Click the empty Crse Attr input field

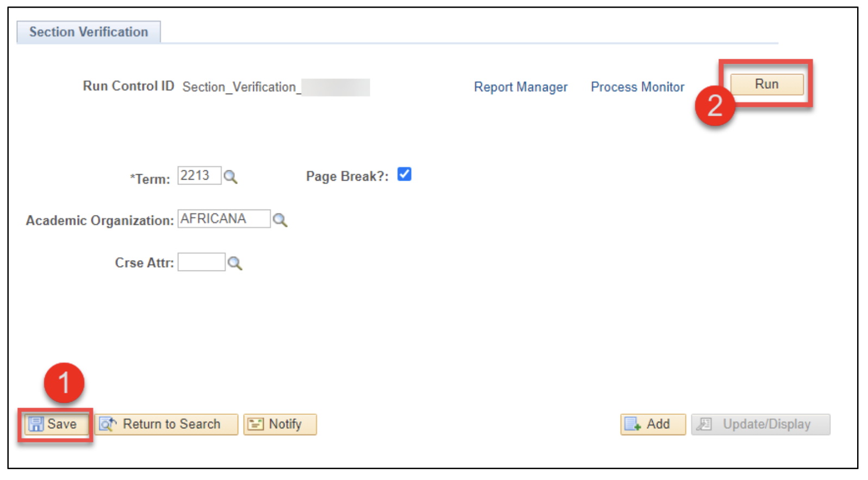click(x=201, y=262)
